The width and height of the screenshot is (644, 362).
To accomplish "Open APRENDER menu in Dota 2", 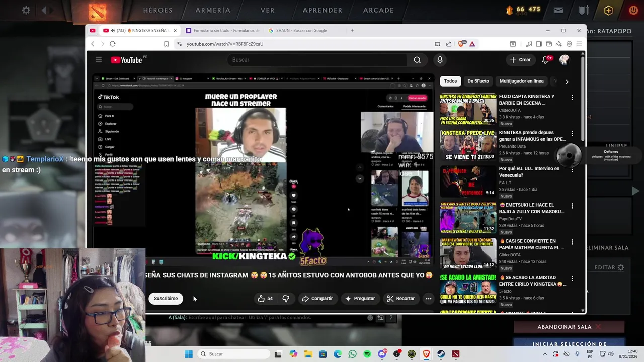I will (x=323, y=10).
